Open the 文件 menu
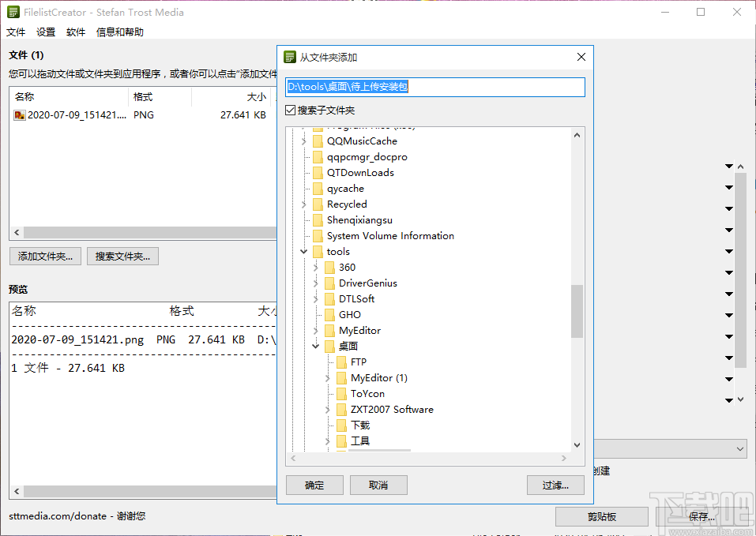This screenshot has width=756, height=536. click(x=16, y=32)
